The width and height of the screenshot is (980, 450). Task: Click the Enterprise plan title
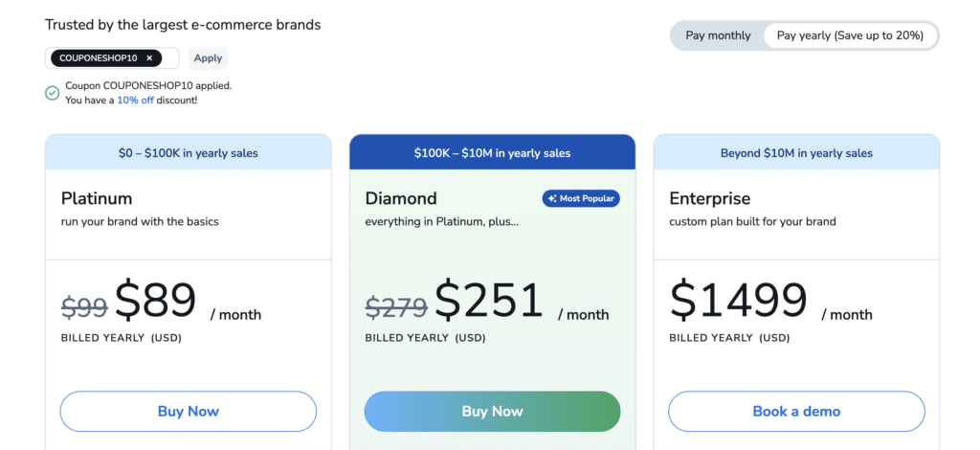709,198
